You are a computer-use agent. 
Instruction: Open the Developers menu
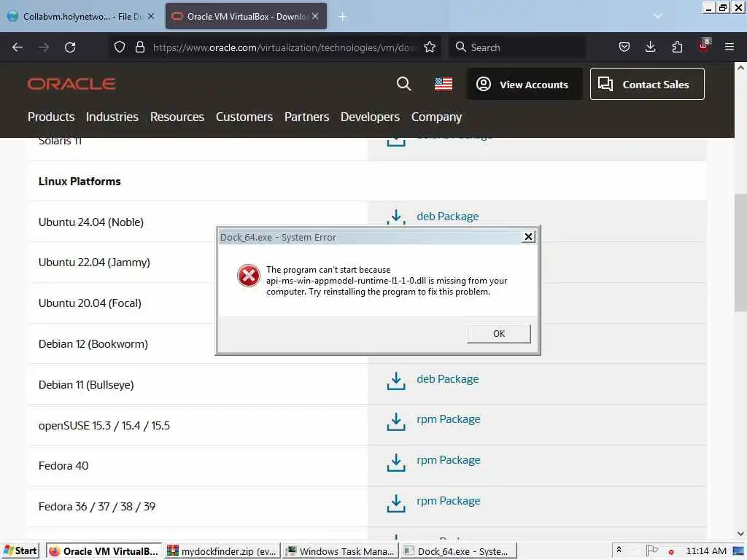[x=370, y=117]
